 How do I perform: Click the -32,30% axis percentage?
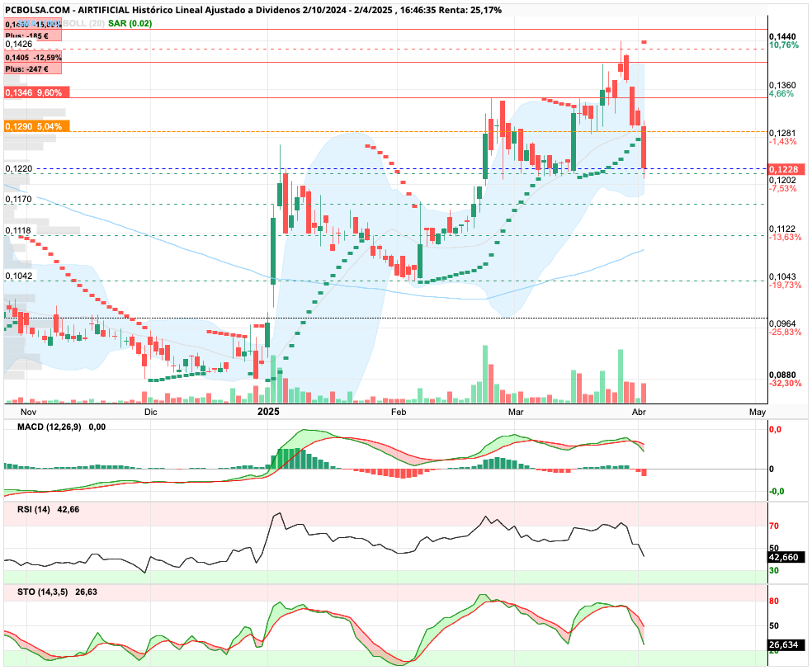coord(785,383)
